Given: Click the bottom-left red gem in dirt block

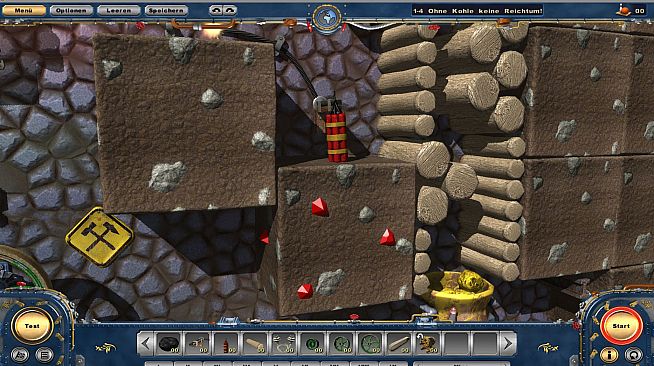Looking at the screenshot, I should (305, 291).
